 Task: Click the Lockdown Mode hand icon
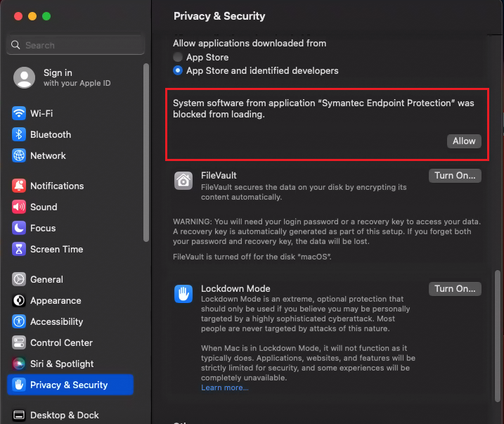pyautogui.click(x=183, y=293)
